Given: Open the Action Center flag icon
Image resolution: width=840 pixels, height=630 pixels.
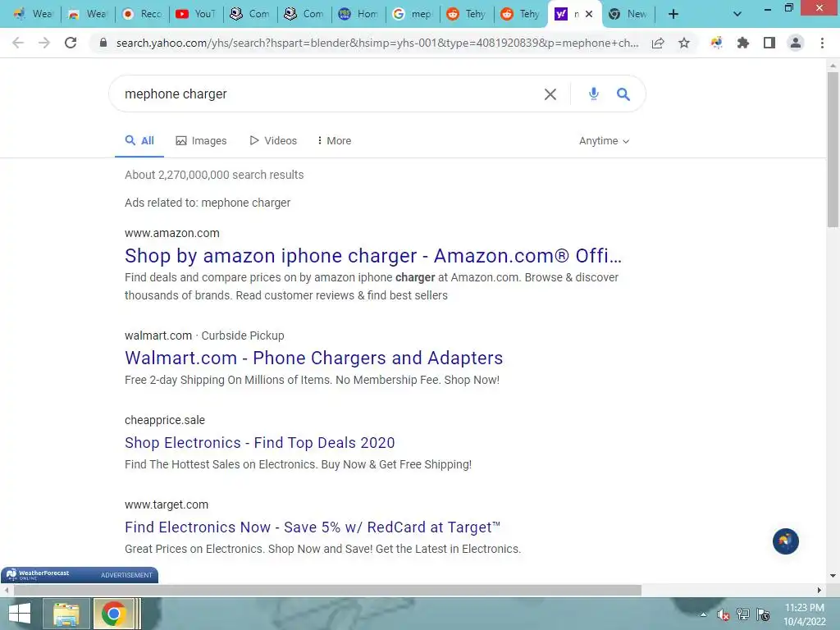Looking at the screenshot, I should pyautogui.click(x=764, y=614).
